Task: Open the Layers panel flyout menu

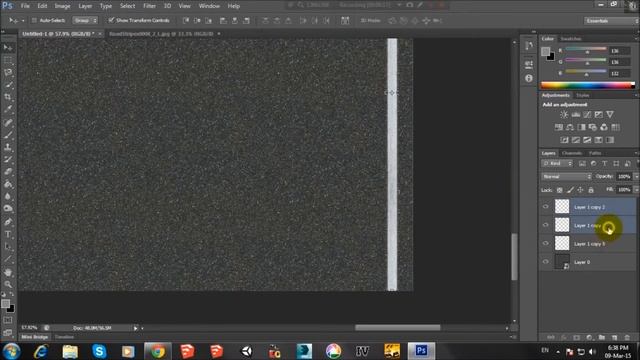Action: [637, 153]
